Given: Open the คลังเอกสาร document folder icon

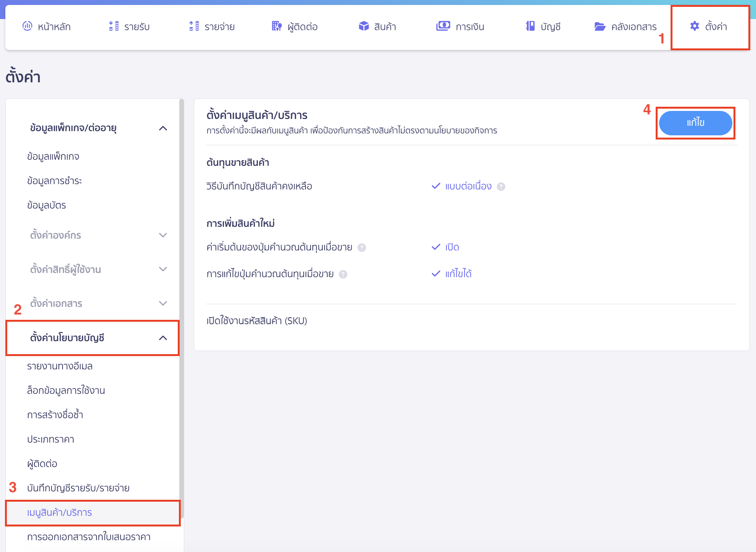Looking at the screenshot, I should click(x=600, y=26).
